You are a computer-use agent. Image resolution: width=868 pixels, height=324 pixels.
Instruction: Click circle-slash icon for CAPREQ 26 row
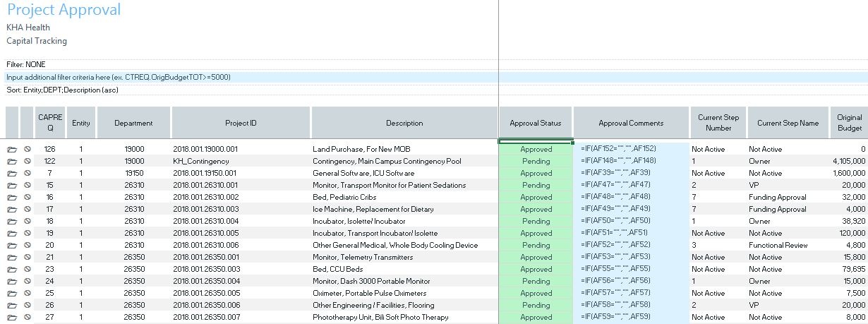28,306
